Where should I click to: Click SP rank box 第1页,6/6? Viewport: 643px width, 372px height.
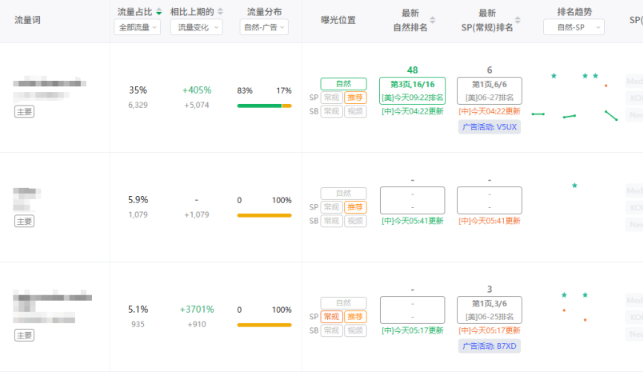489,91
